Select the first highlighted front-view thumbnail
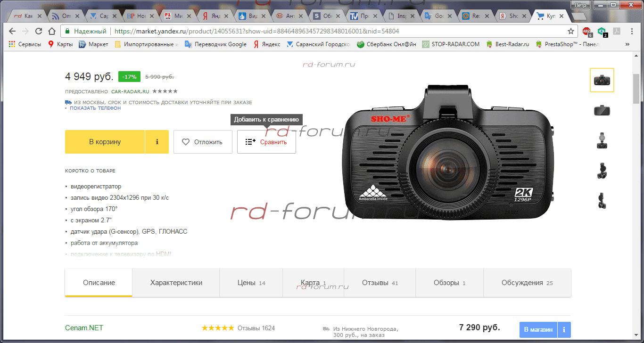The image size is (644, 343). pyautogui.click(x=602, y=80)
